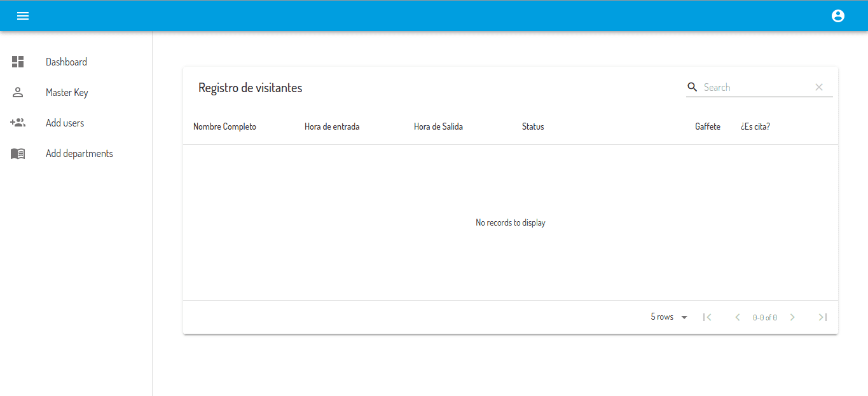Go to last page of table
The height and width of the screenshot is (396, 868).
pos(823,317)
